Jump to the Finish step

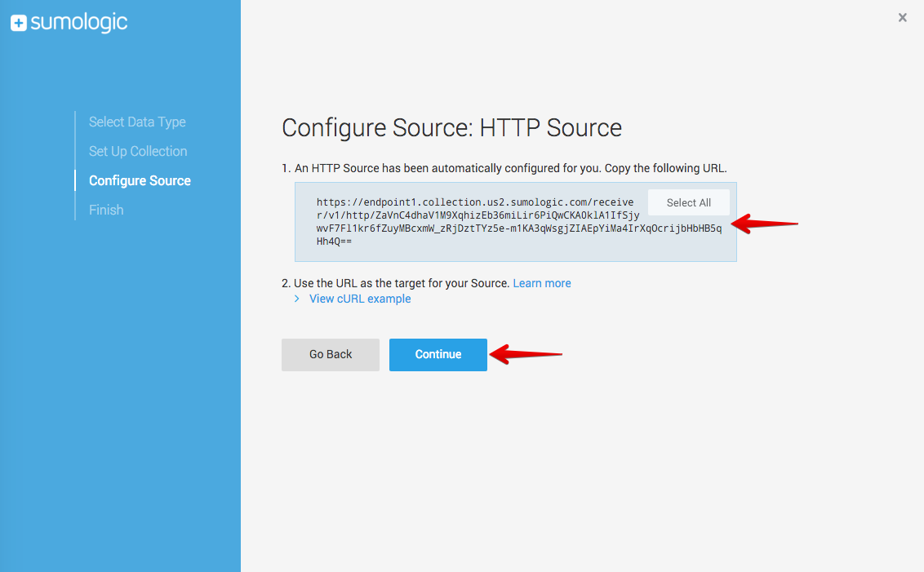click(106, 211)
